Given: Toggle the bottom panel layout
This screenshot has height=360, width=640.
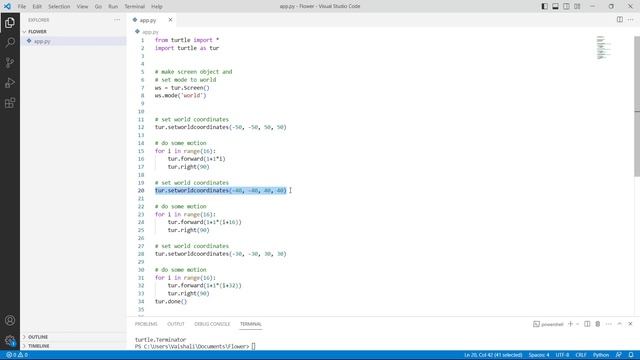Looking at the screenshot, I should [x=556, y=6].
